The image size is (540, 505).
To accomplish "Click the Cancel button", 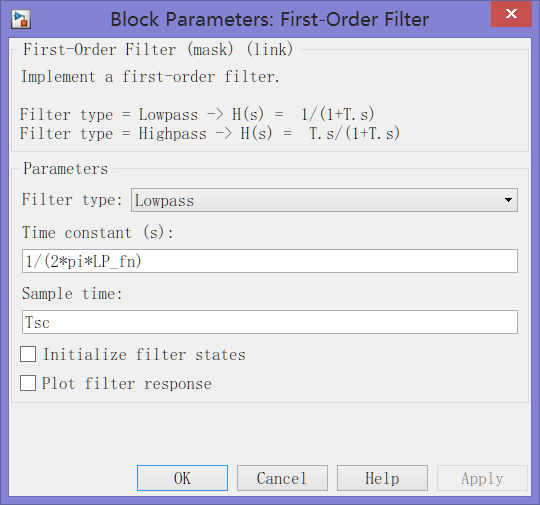I will pyautogui.click(x=282, y=478).
